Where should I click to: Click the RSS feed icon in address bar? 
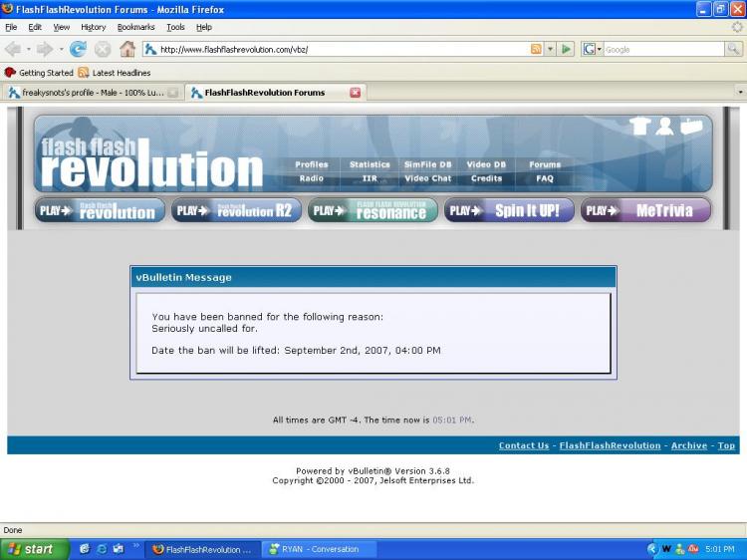(x=536, y=49)
